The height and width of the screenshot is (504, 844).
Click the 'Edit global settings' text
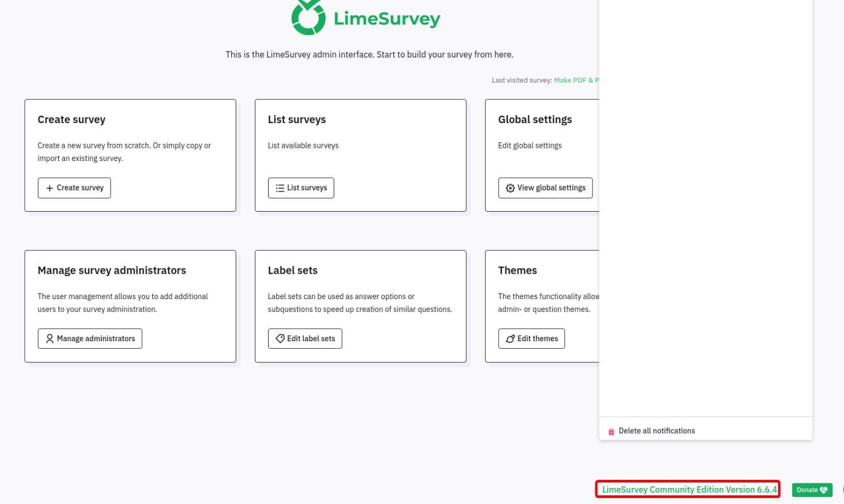[x=530, y=146]
